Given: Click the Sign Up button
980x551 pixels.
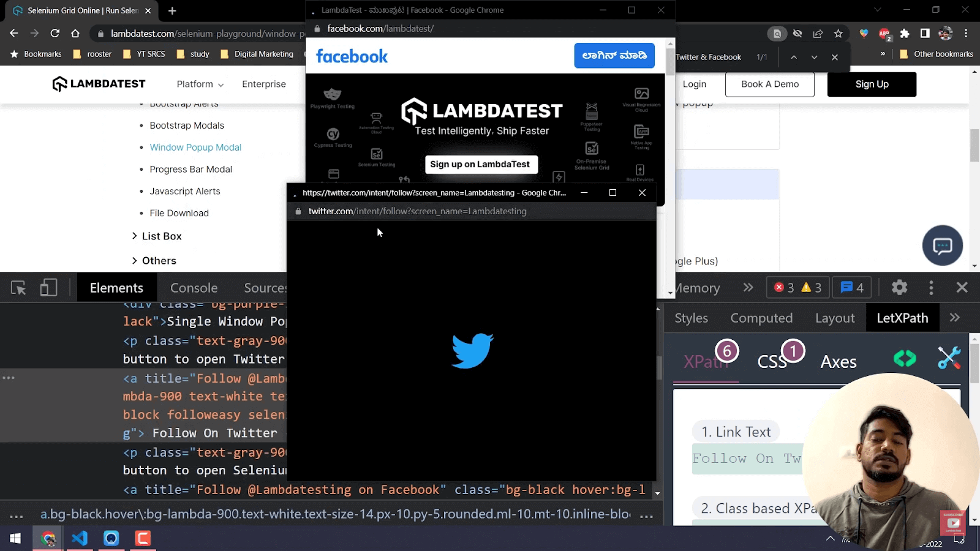Looking at the screenshot, I should coord(871,84).
